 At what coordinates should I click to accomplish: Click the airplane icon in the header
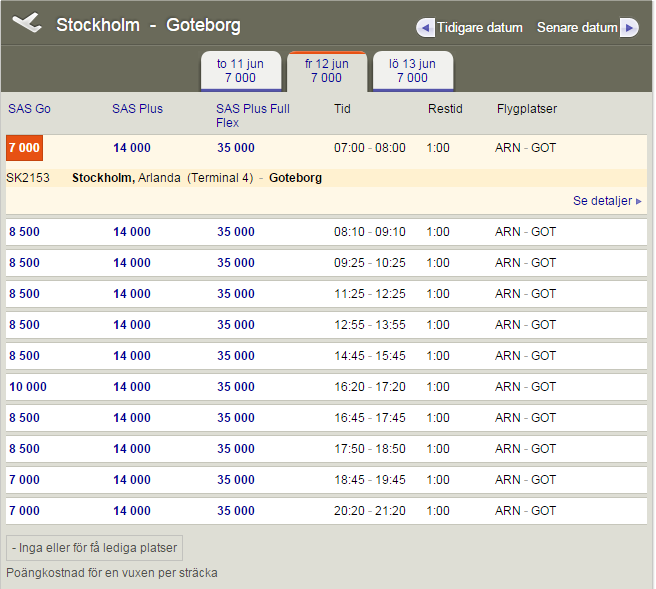[x=27, y=24]
